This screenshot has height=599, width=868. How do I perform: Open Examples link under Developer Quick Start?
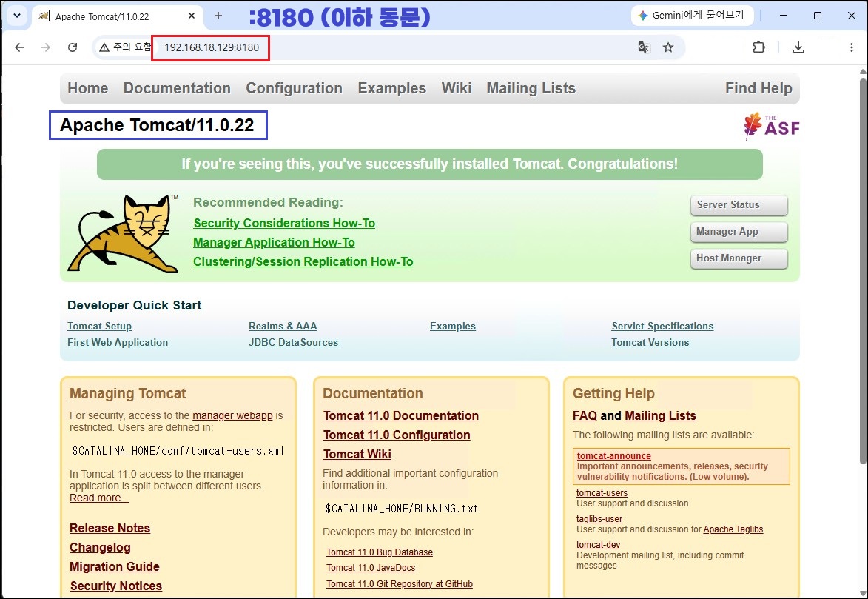pyautogui.click(x=453, y=327)
